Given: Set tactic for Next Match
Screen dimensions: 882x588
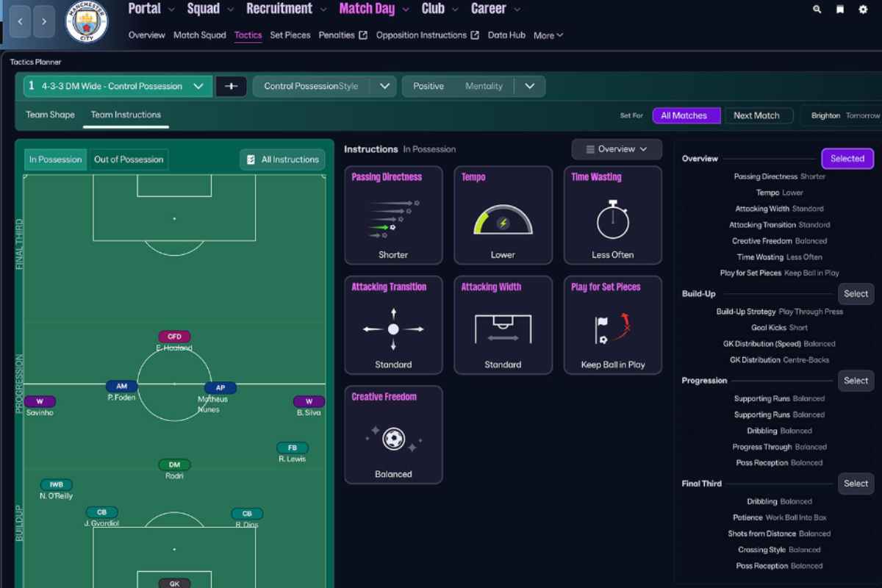Looking at the screenshot, I should click(x=757, y=115).
